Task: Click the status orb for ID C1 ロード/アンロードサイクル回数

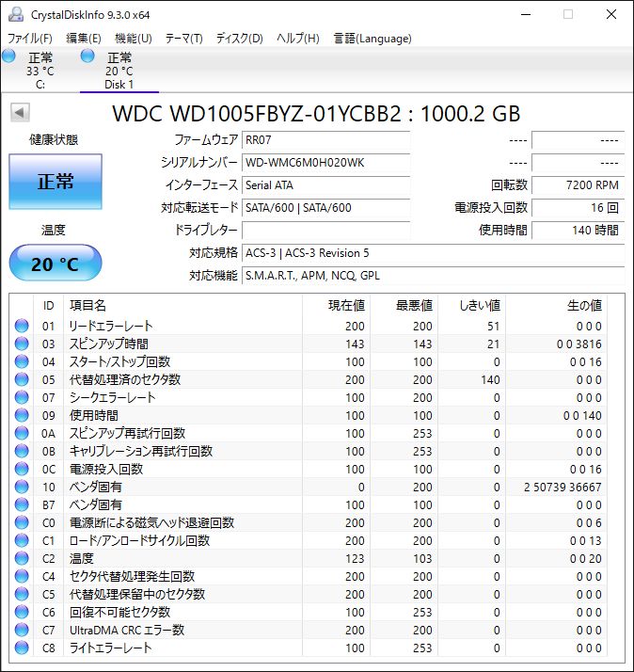Action: (x=22, y=541)
